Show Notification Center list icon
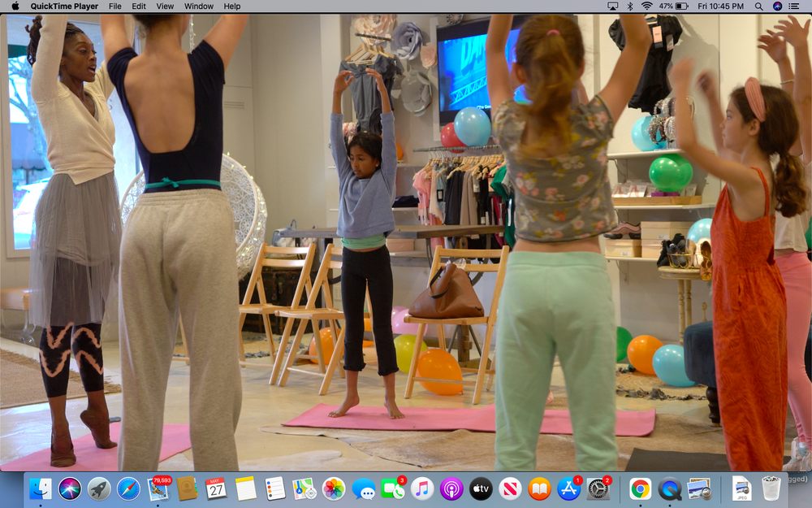This screenshot has width=812, height=508. [x=797, y=7]
